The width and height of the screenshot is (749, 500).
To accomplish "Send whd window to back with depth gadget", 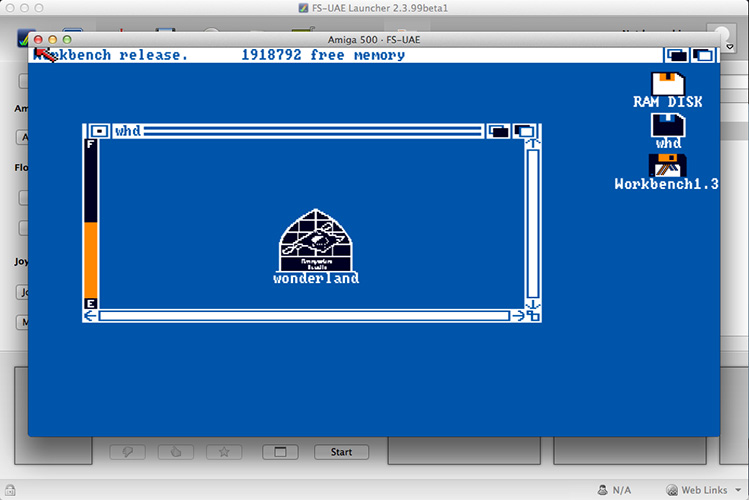I will coord(498,131).
